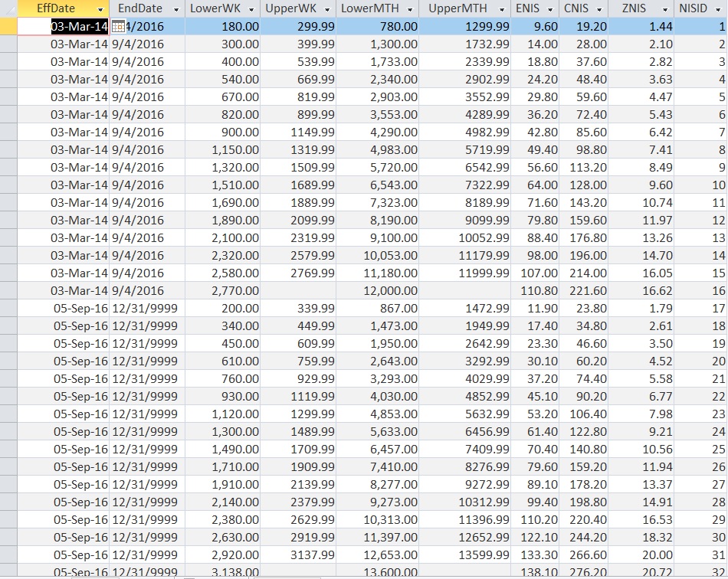Click LowerMTH cell 9,273.00
Image resolution: width=728 pixels, height=579 pixels.
pyautogui.click(x=378, y=502)
